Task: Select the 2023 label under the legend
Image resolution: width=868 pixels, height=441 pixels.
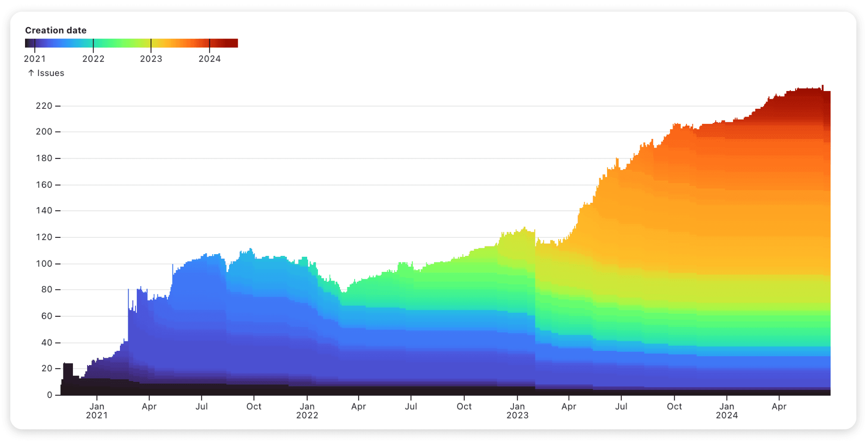Action: (x=151, y=59)
